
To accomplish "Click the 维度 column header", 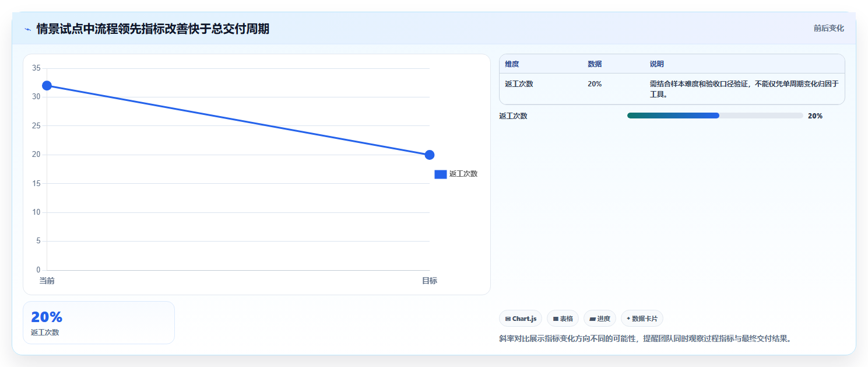I will pos(512,64).
